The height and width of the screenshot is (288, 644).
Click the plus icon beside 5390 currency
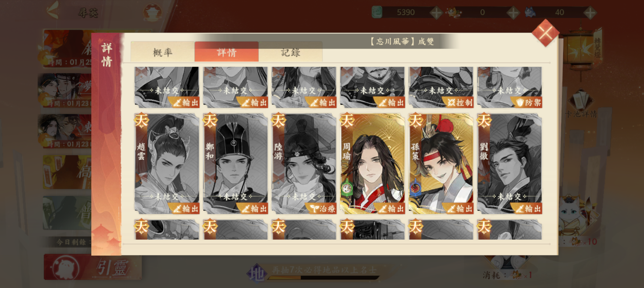tap(436, 13)
